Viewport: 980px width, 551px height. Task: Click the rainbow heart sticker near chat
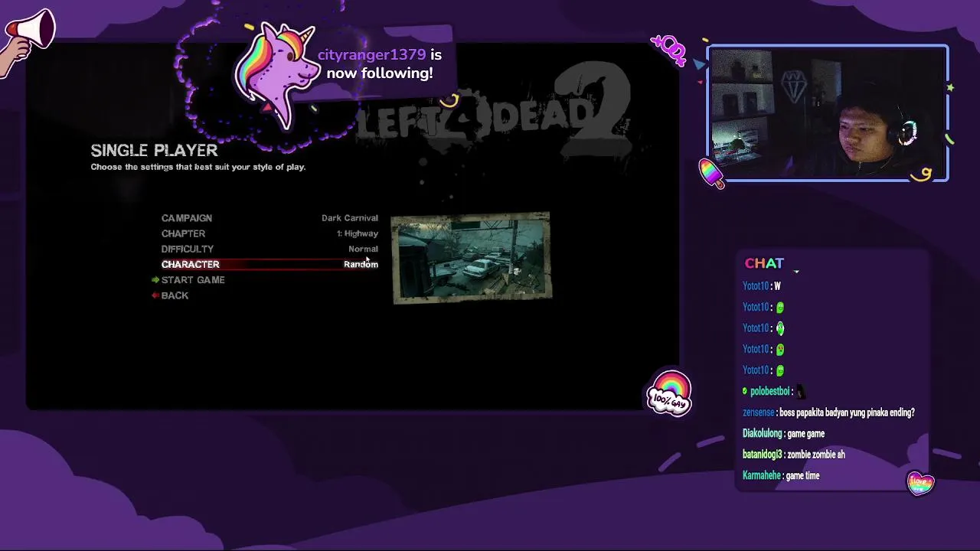(x=920, y=484)
